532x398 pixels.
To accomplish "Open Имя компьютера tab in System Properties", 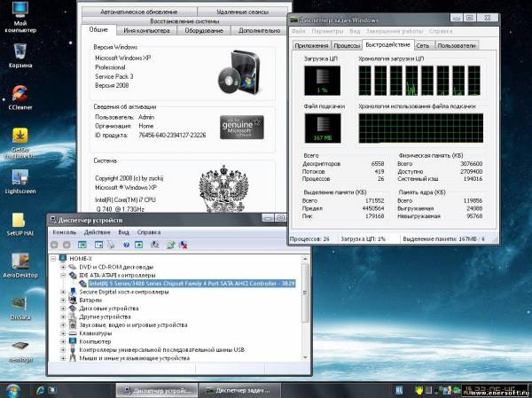I will [146, 30].
